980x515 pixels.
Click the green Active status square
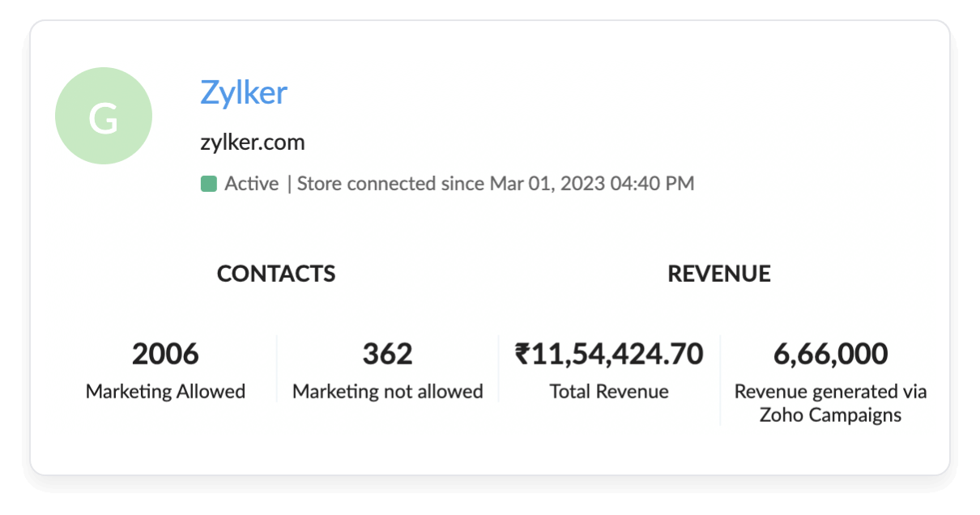click(x=208, y=184)
